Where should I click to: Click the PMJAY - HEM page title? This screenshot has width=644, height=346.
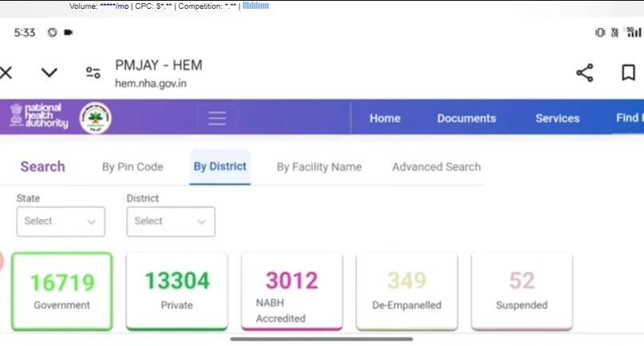point(159,66)
